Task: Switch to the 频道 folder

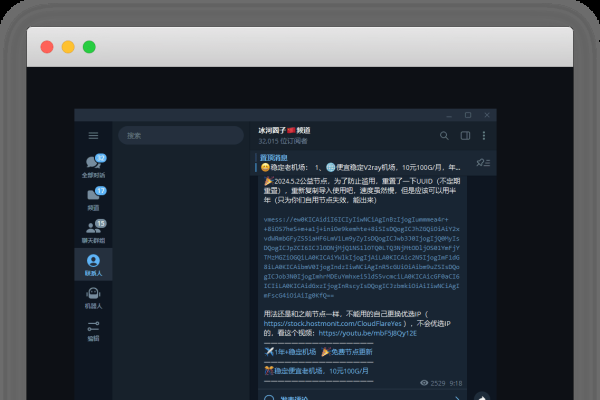Action: tap(93, 199)
